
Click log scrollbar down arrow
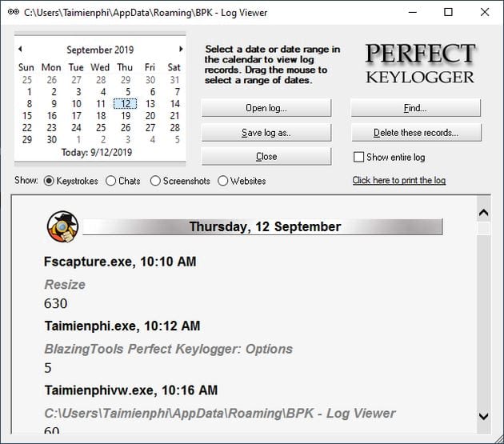[x=484, y=417]
